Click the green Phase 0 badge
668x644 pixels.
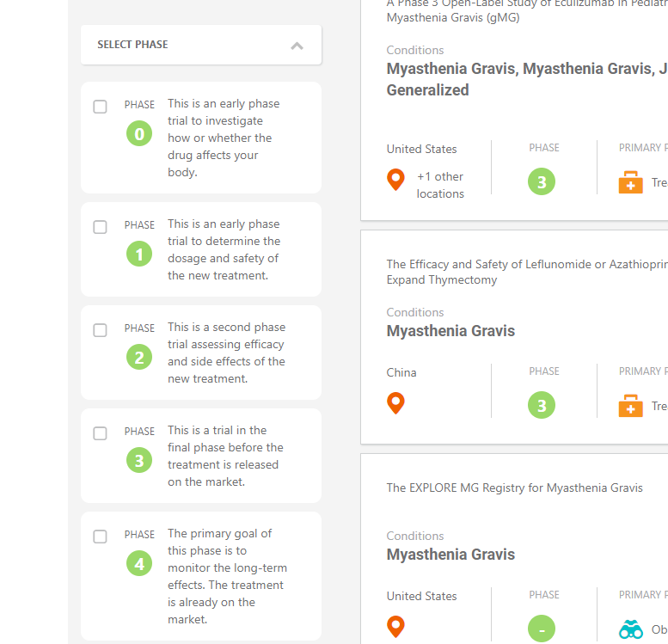139,134
